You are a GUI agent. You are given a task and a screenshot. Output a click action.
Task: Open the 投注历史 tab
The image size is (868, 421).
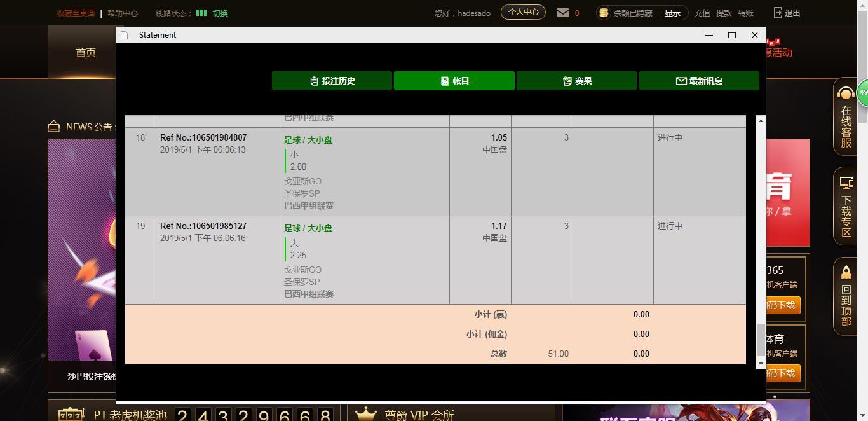(332, 81)
